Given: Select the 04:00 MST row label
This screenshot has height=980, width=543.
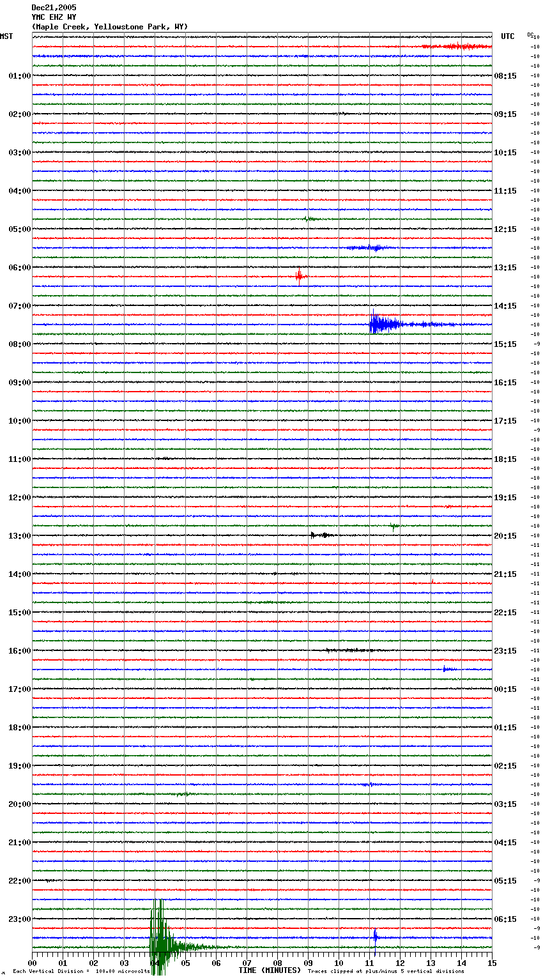Looking at the screenshot, I should click(x=20, y=191).
